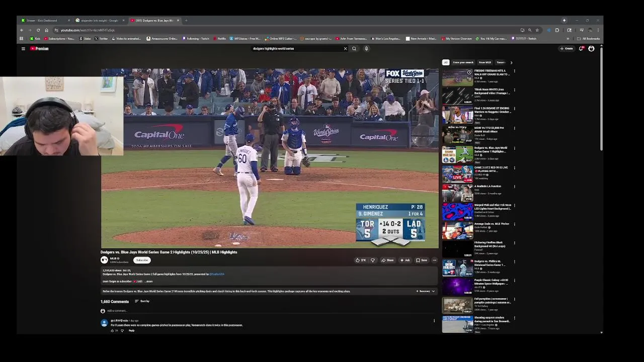Play or pause the highlights video player
The height and width of the screenshot is (362, 644).
point(270,158)
